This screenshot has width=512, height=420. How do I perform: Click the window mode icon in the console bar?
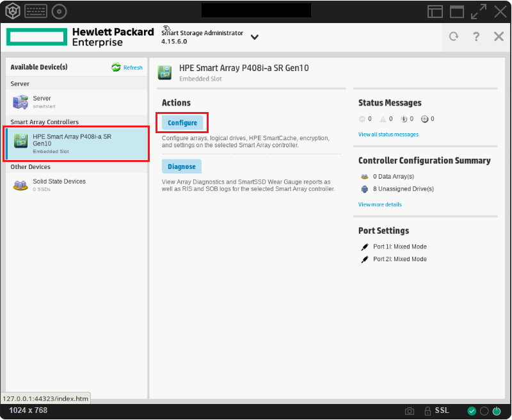[457, 12]
